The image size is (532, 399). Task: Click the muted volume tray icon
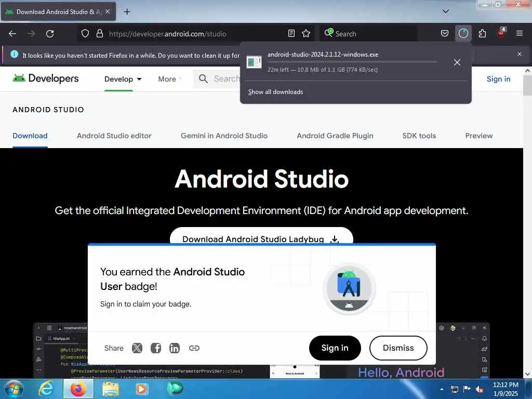pyautogui.click(x=480, y=389)
